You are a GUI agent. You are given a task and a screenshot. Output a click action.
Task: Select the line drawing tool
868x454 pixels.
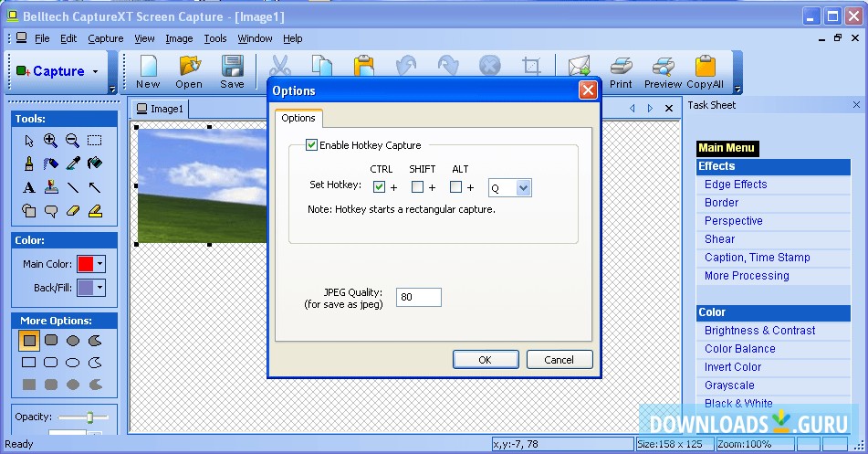click(x=72, y=188)
